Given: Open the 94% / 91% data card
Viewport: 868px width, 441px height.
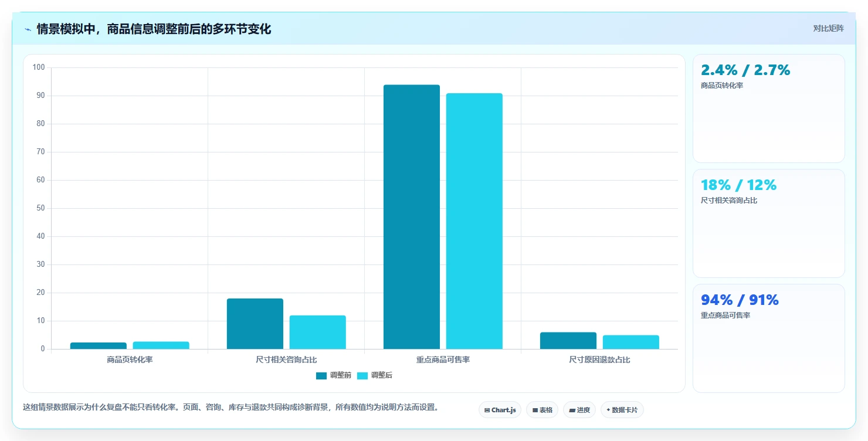Looking at the screenshot, I should coord(769,338).
